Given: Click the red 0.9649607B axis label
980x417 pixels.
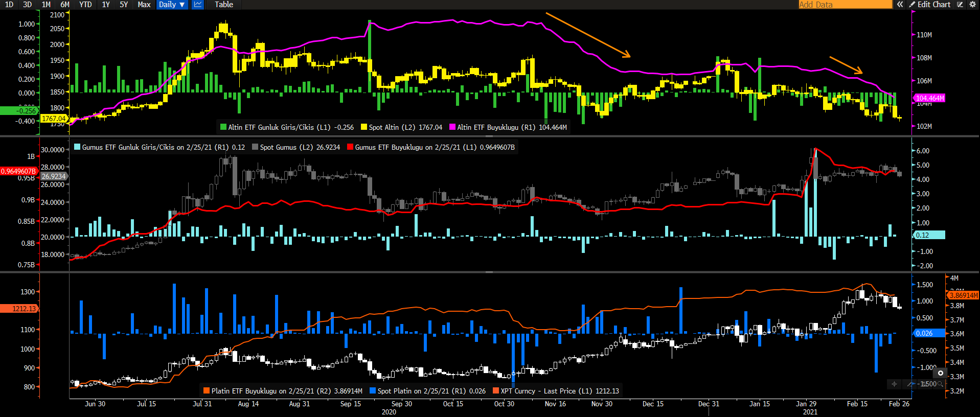Looking at the screenshot, I should 19,171.
